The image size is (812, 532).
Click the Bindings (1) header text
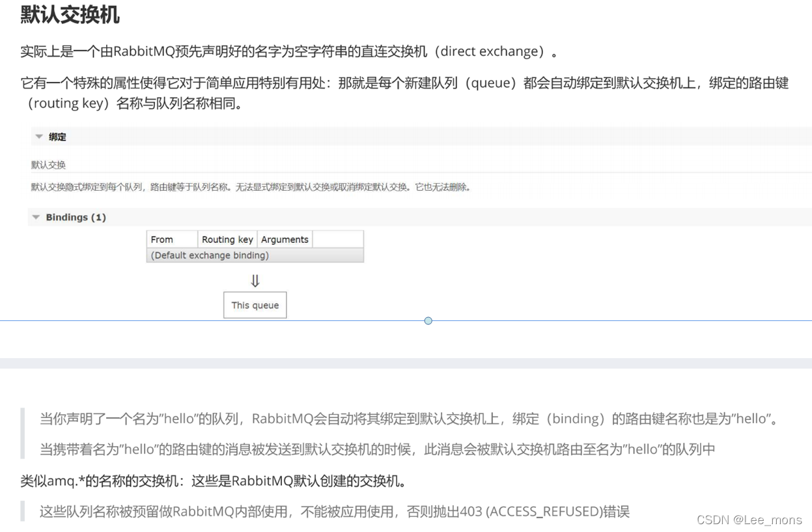pos(76,217)
